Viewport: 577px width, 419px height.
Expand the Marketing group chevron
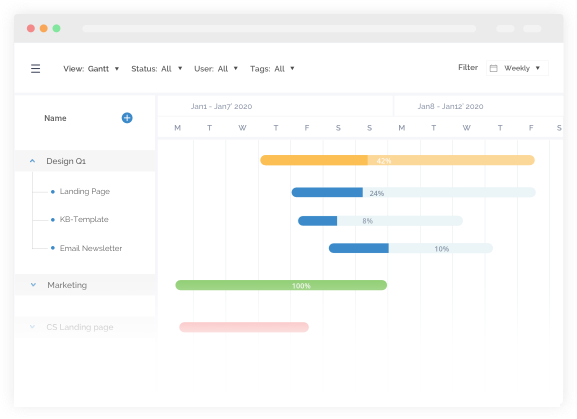33,285
